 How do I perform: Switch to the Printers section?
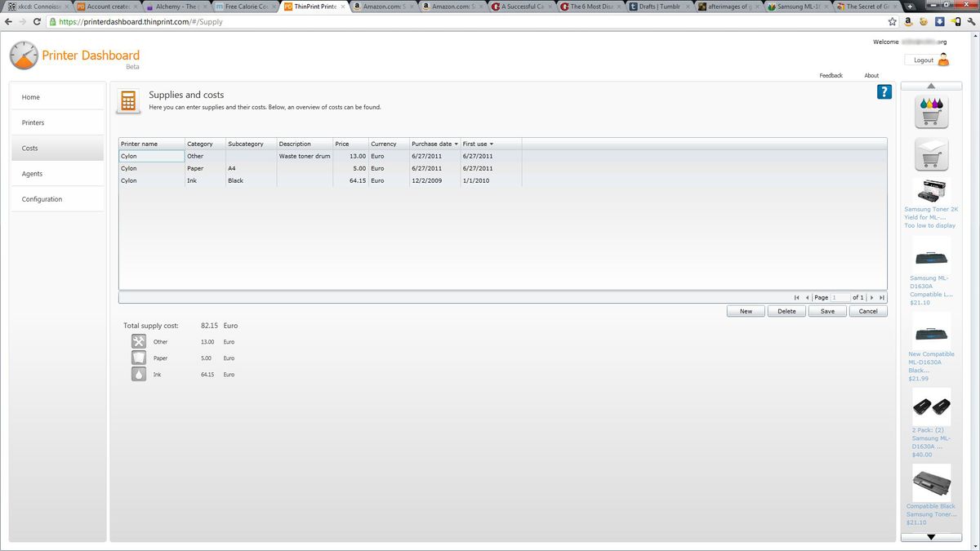coord(33,122)
